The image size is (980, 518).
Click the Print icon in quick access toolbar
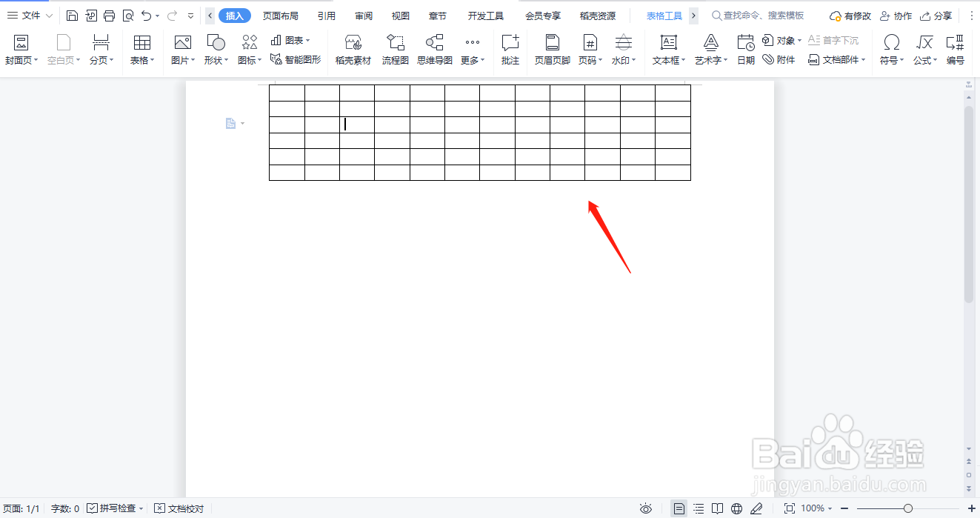click(x=110, y=16)
